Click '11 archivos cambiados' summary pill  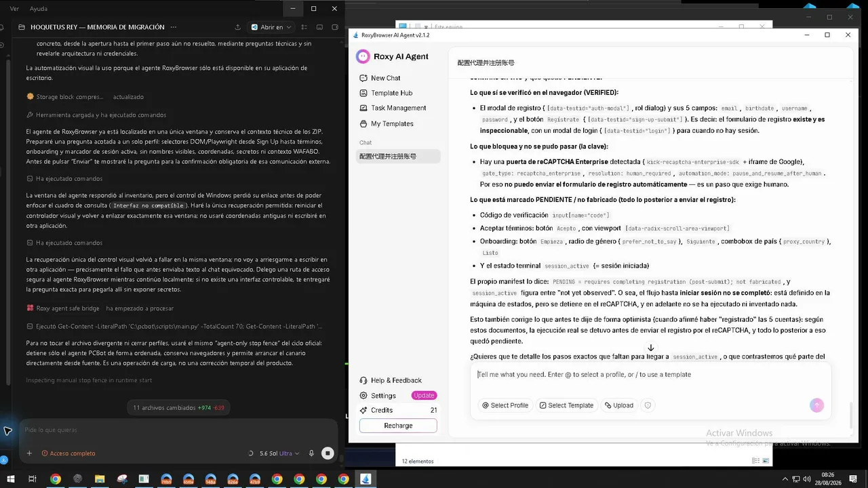click(x=178, y=407)
